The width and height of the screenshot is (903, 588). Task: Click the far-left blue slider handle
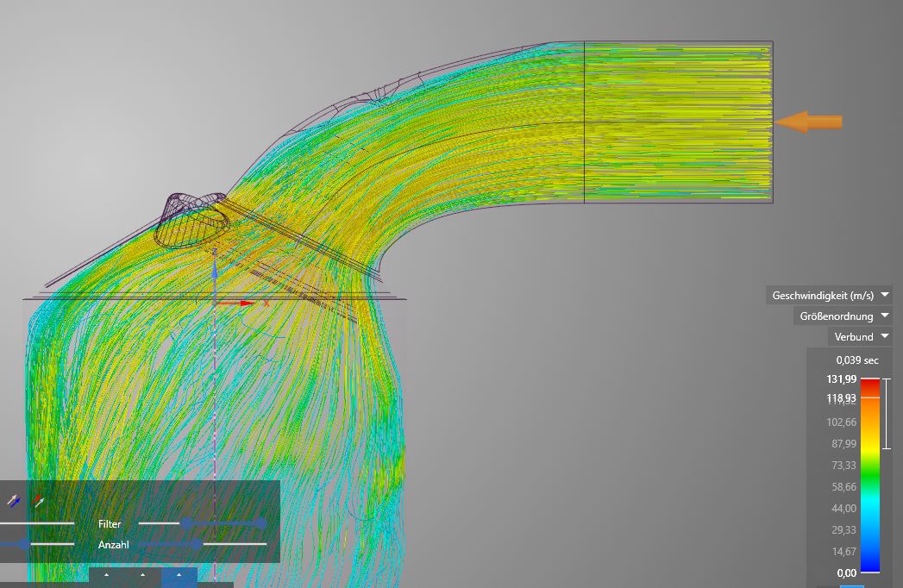point(23,544)
